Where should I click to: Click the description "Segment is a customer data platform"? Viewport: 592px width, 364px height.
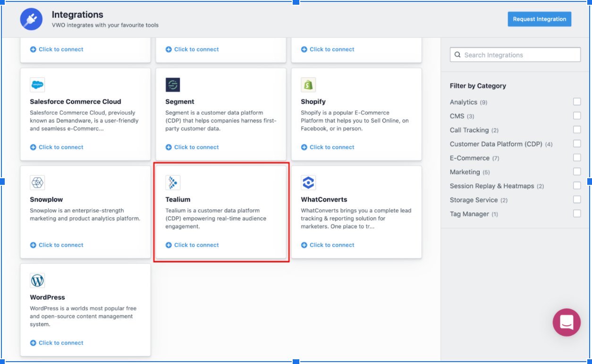pos(221,121)
